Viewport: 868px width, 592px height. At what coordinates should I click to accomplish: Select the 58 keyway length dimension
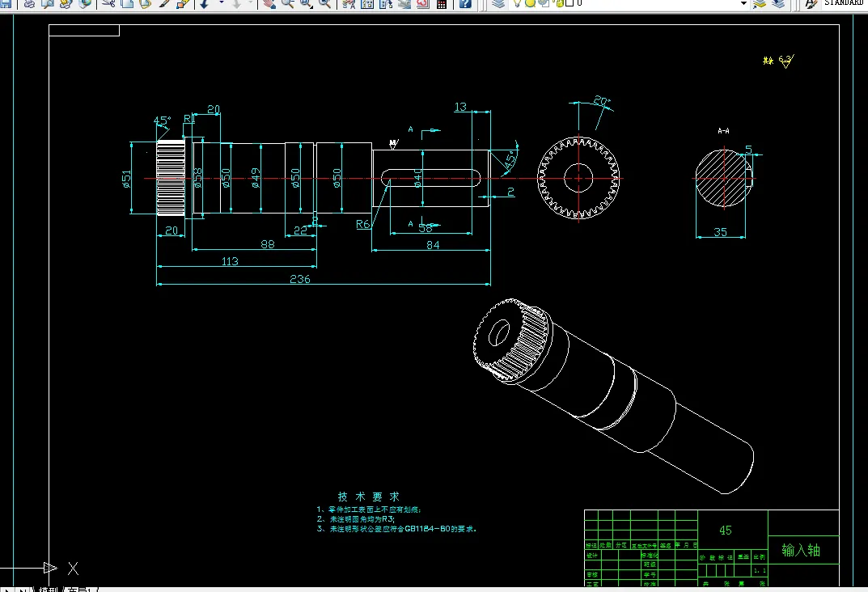426,227
